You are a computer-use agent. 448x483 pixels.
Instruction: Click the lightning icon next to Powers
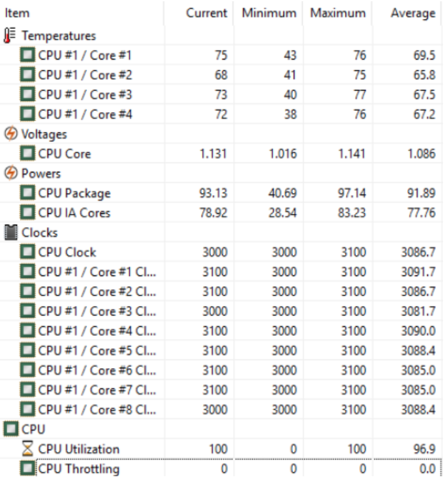(11, 174)
